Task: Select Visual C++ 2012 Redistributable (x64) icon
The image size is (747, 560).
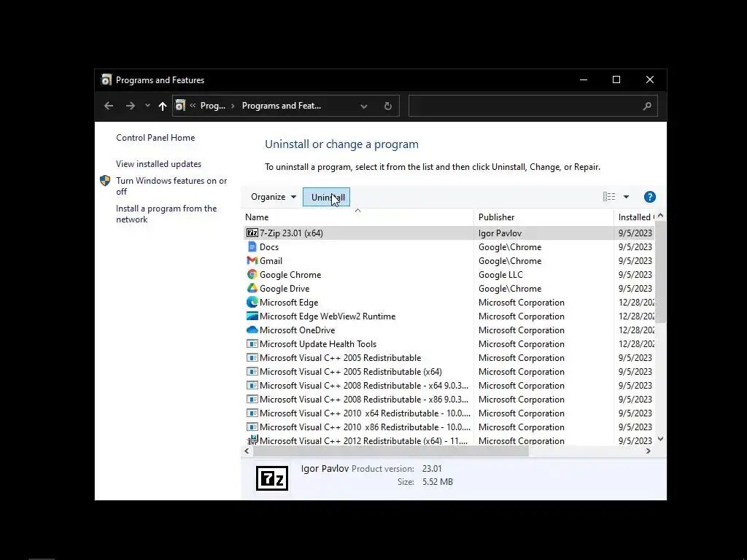Action: pyautogui.click(x=252, y=440)
